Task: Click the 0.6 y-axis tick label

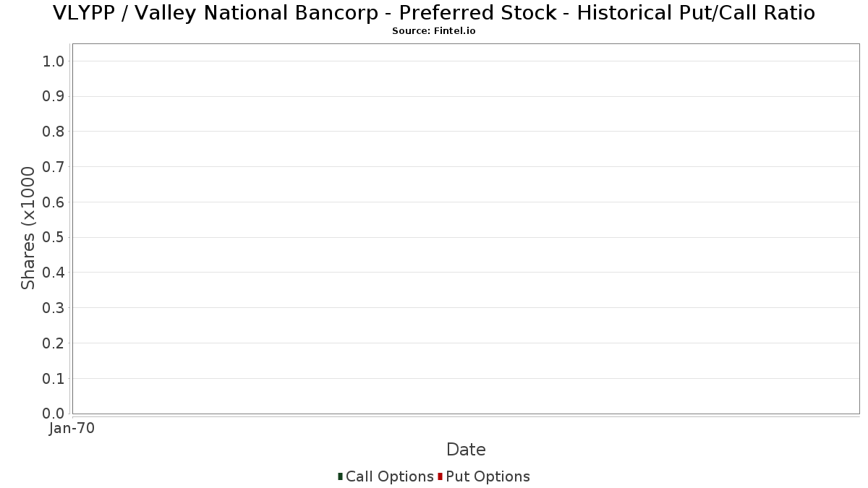Action: pyautogui.click(x=54, y=202)
